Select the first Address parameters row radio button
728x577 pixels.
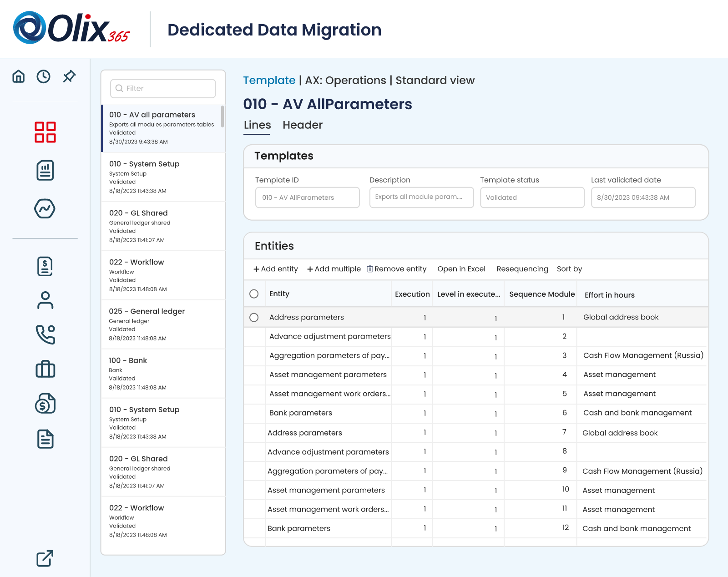coord(254,317)
